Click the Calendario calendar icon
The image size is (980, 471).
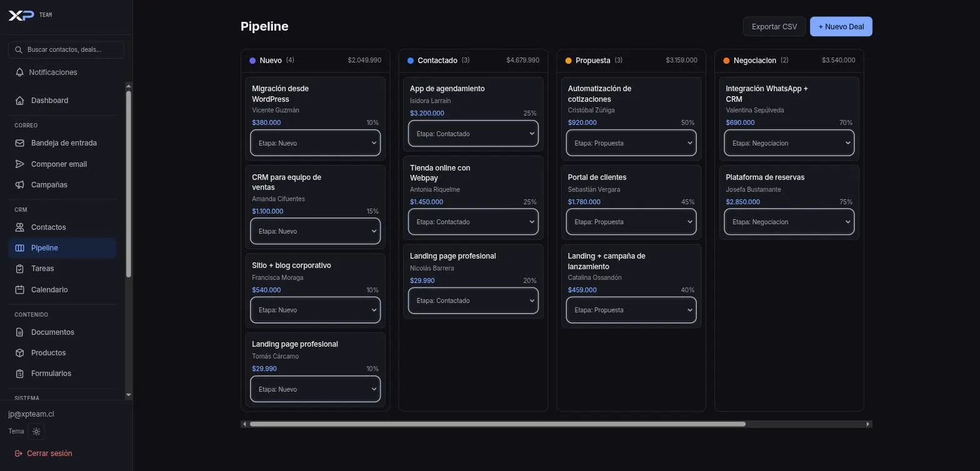pyautogui.click(x=20, y=290)
